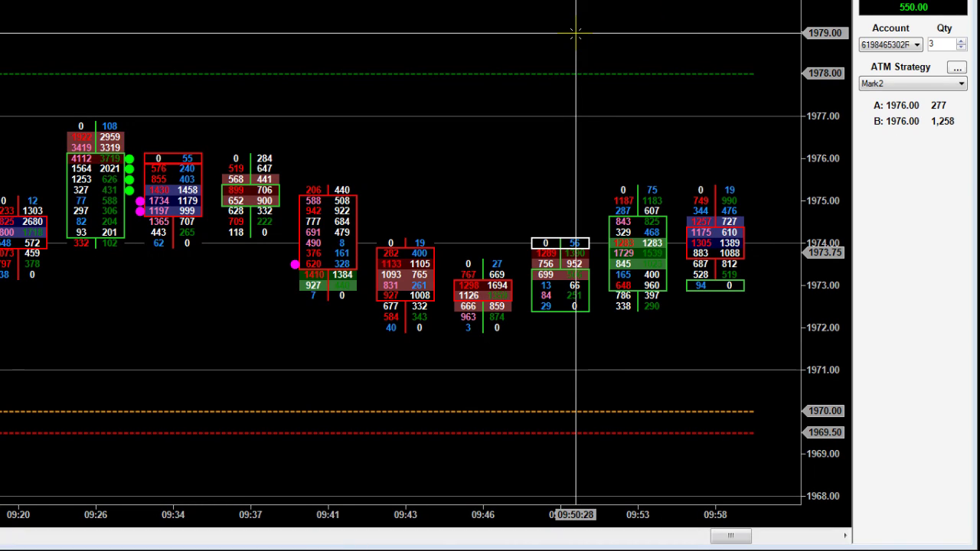Click the 1968.00 price axis label
This screenshot has width=980, height=551.
tap(825, 496)
